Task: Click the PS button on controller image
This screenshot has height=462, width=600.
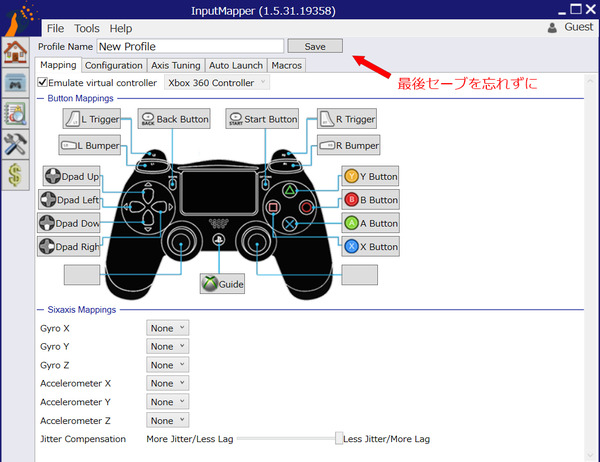Action: click(x=218, y=240)
